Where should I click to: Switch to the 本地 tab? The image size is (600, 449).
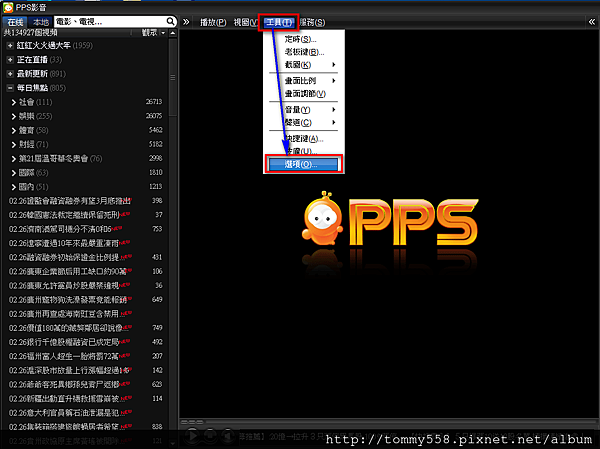click(41, 22)
